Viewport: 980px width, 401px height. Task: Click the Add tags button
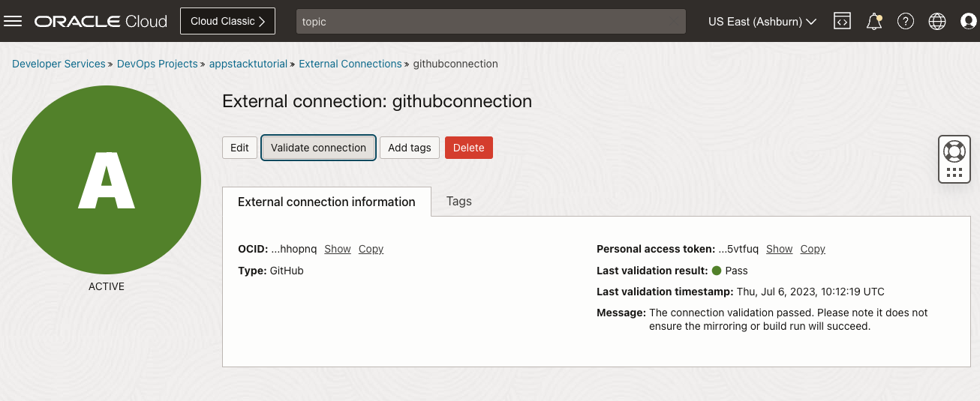coord(410,148)
